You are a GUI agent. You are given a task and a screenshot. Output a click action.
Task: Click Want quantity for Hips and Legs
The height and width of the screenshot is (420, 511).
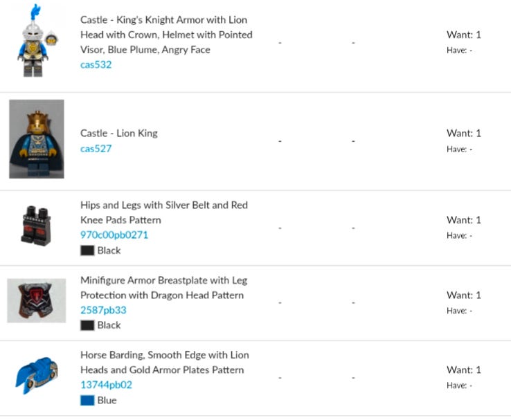pyautogui.click(x=463, y=220)
